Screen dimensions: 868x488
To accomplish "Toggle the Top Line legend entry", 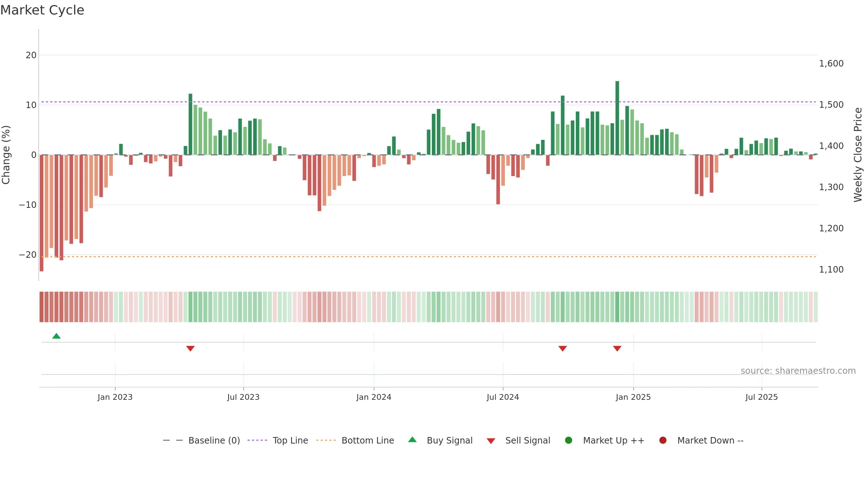I will coord(278,440).
